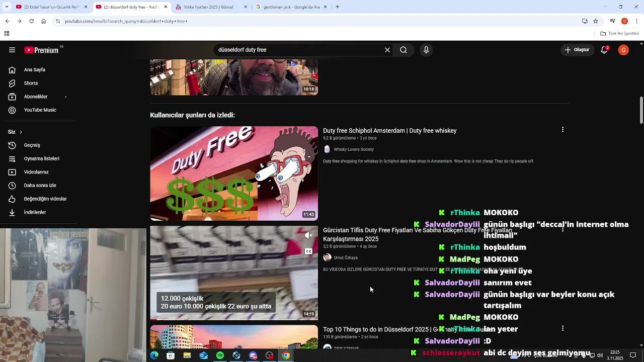Open the media control icon in Chrome toolbar
The height and width of the screenshot is (362, 644).
612,21
